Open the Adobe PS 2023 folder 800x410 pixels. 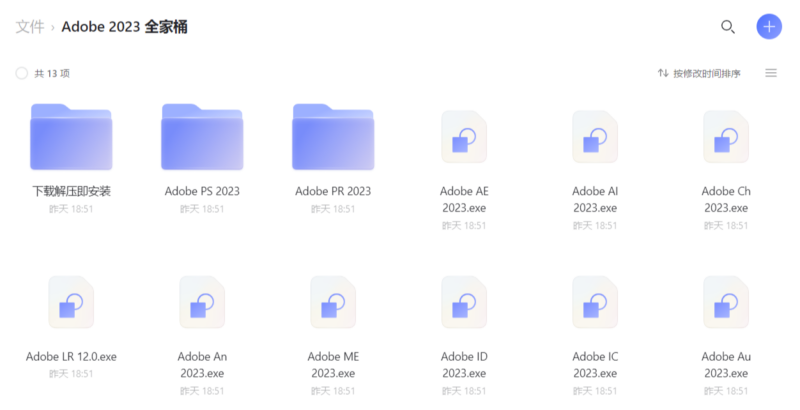coord(202,137)
